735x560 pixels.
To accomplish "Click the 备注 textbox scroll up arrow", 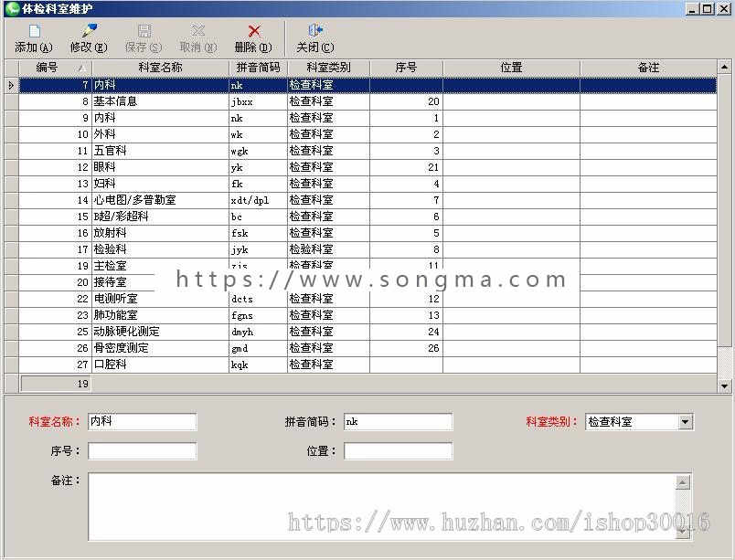I will 683,482.
